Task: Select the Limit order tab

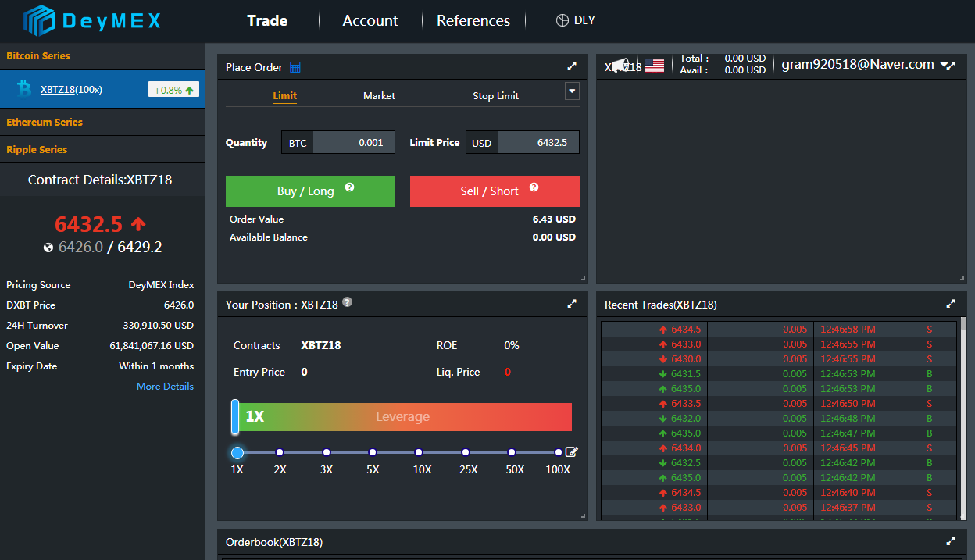Action: coord(284,95)
